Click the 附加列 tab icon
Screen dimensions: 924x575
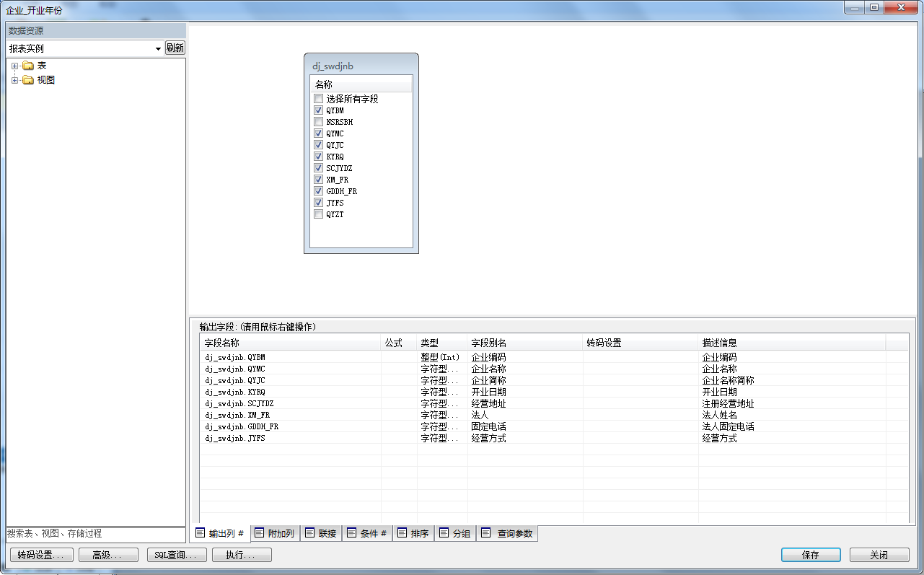click(259, 533)
